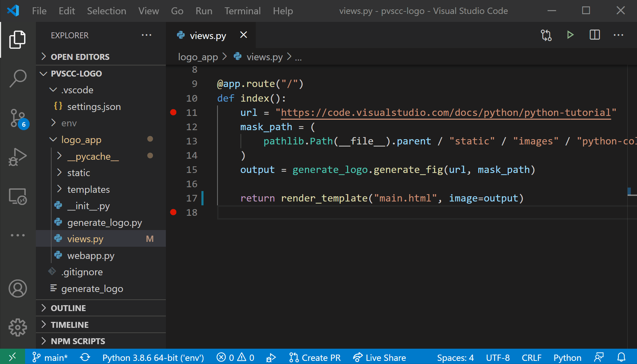Open the Run and Debug view

pyautogui.click(x=17, y=157)
